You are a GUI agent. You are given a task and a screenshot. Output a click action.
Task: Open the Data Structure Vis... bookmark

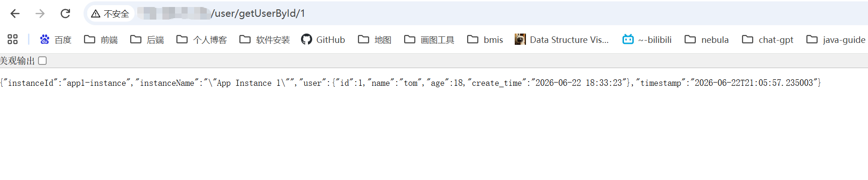point(561,40)
